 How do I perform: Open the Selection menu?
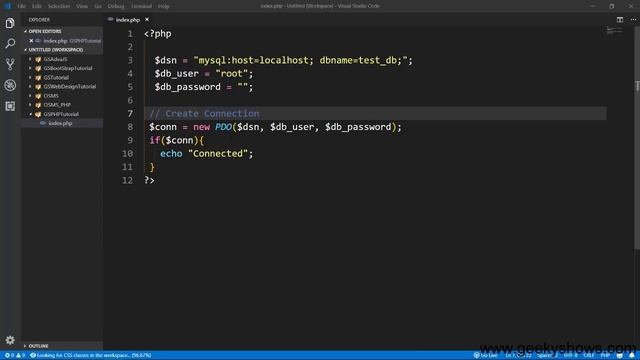[59, 6]
